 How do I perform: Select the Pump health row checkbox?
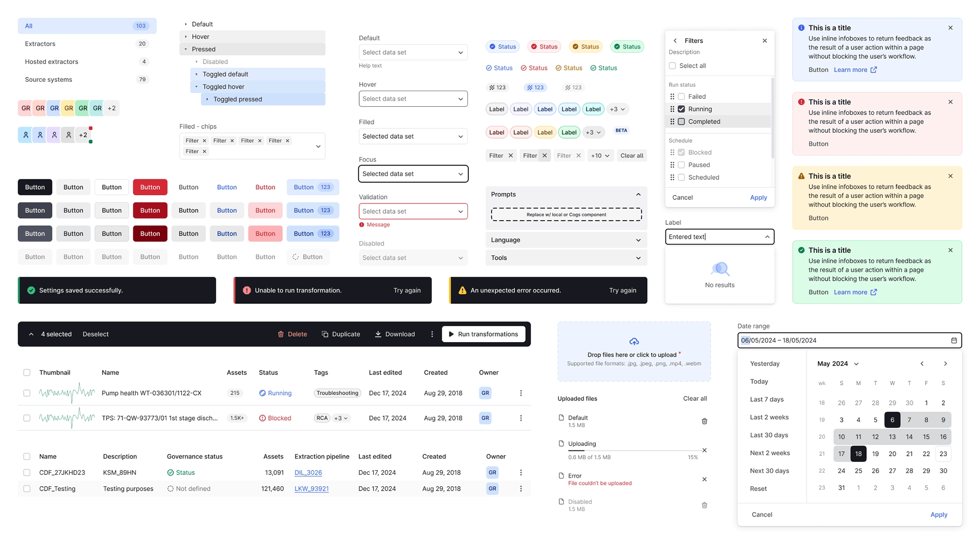tap(27, 393)
